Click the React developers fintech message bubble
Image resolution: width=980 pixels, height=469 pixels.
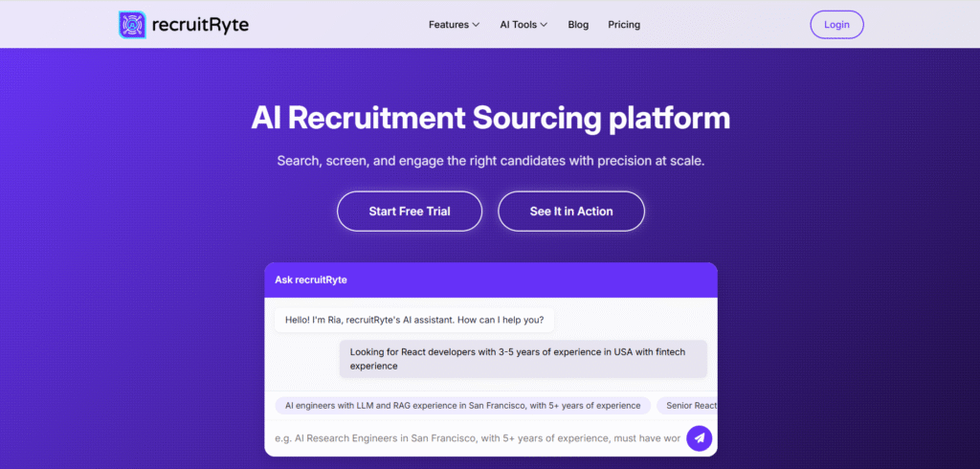(523, 359)
